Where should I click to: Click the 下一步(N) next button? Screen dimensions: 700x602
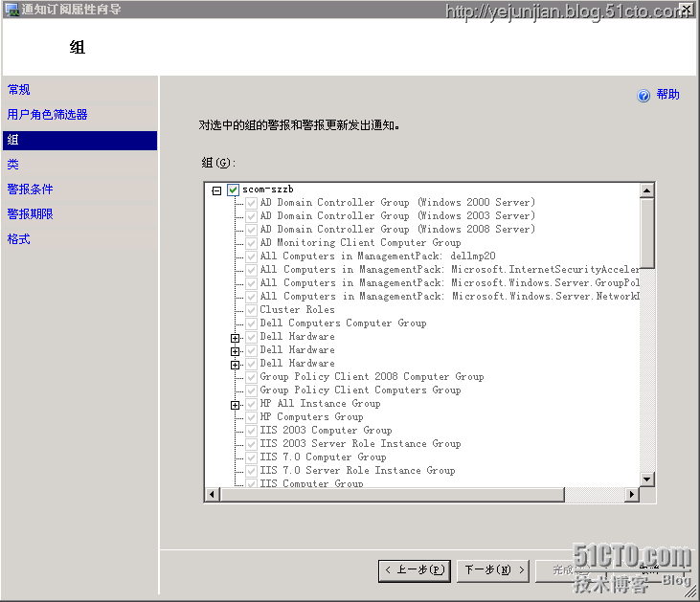tap(493, 570)
